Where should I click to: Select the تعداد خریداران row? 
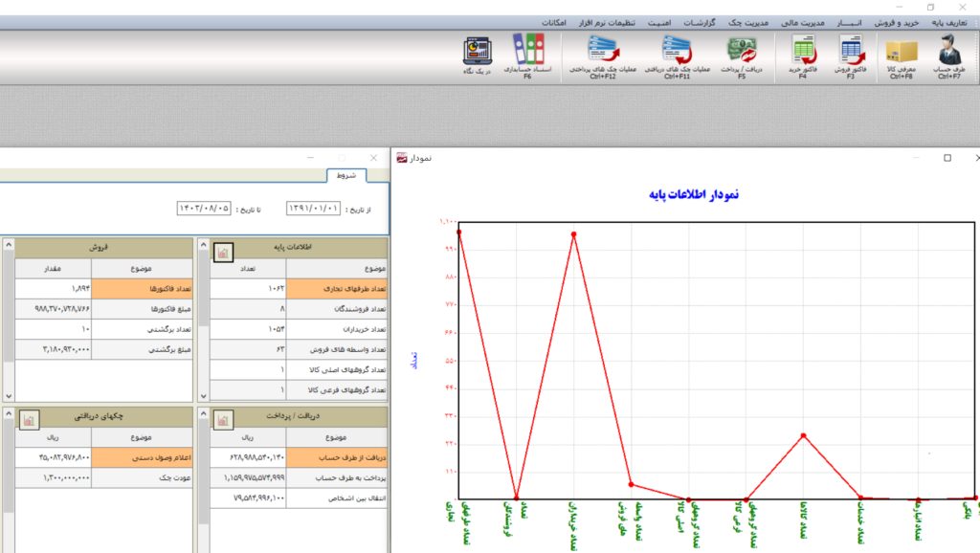coord(299,329)
